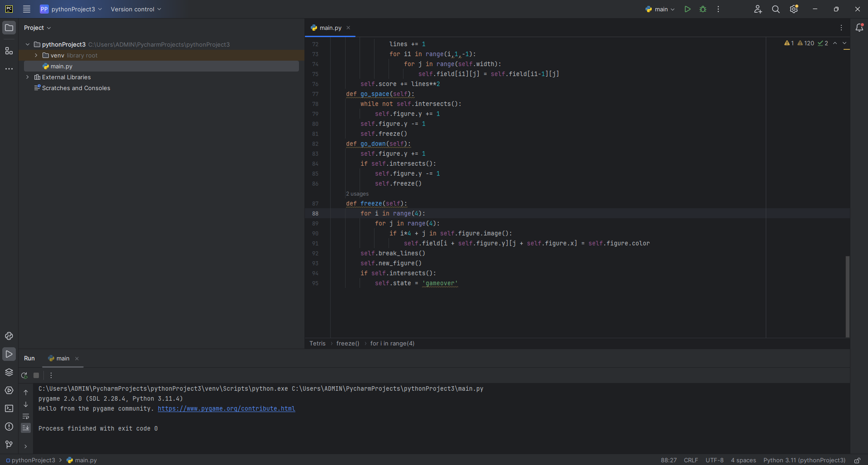Viewport: 868px width, 465px height.
Task: Open Search Everywhere magnifier
Action: 776,9
